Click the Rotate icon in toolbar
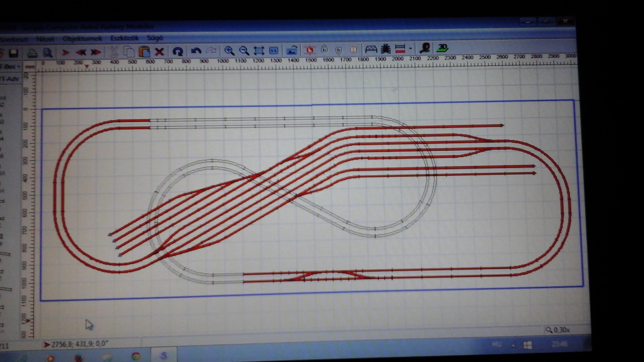Screen dimensions: 644x362 coord(178,51)
